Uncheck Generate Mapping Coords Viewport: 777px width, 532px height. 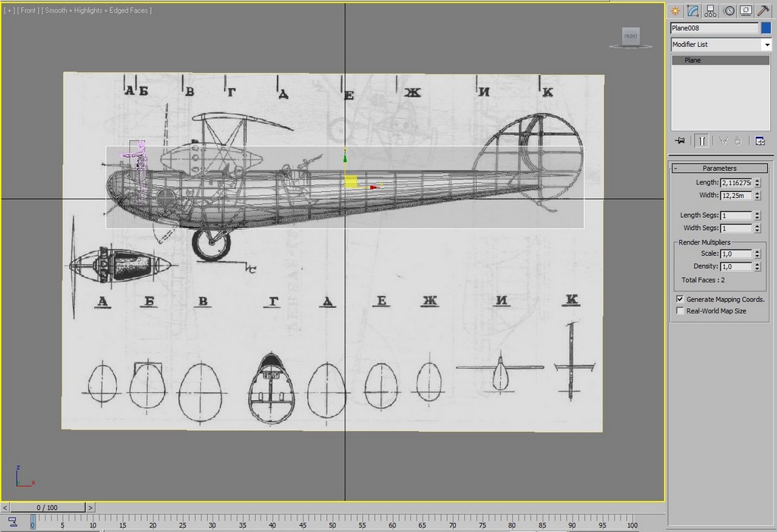point(680,299)
